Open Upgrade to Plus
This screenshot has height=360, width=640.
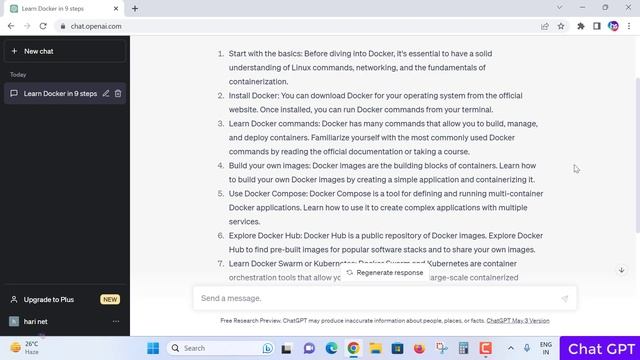pos(65,300)
